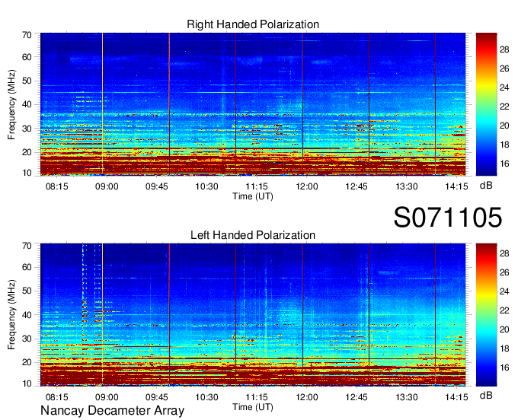Click the top plot's color bar
Screen dimensions: 518x420
click(x=486, y=104)
